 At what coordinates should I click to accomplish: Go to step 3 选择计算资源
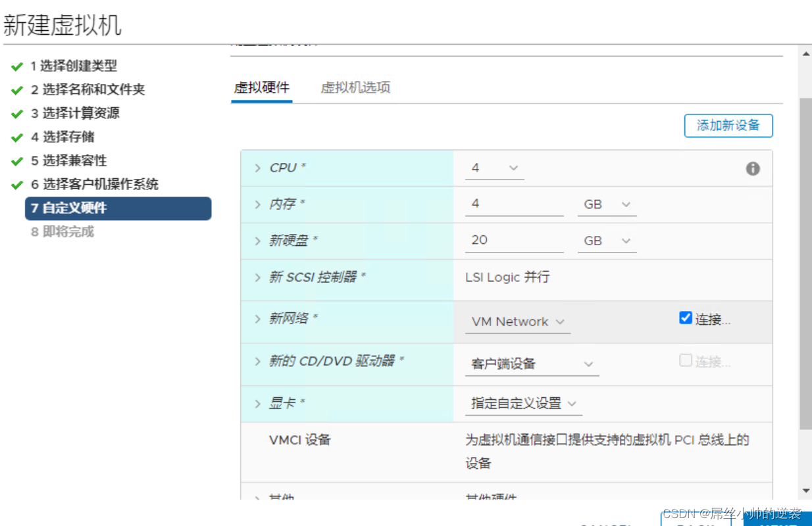(x=75, y=113)
